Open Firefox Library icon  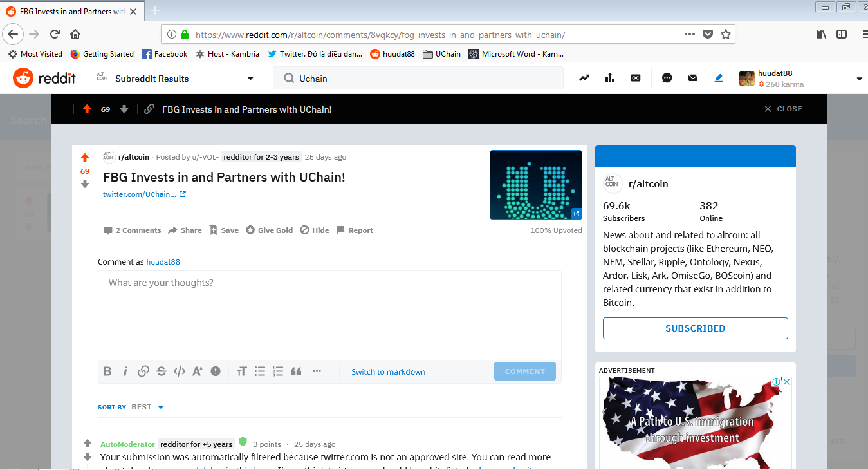coord(822,34)
